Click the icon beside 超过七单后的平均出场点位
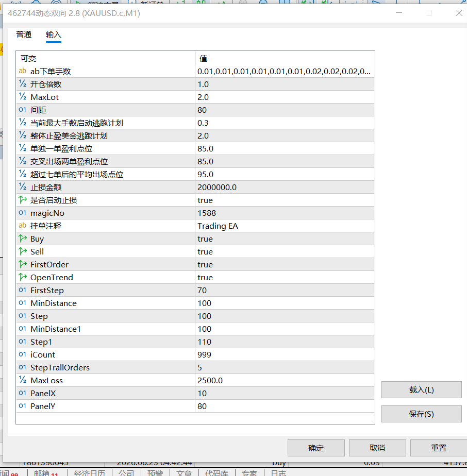467x476 pixels. [x=23, y=174]
